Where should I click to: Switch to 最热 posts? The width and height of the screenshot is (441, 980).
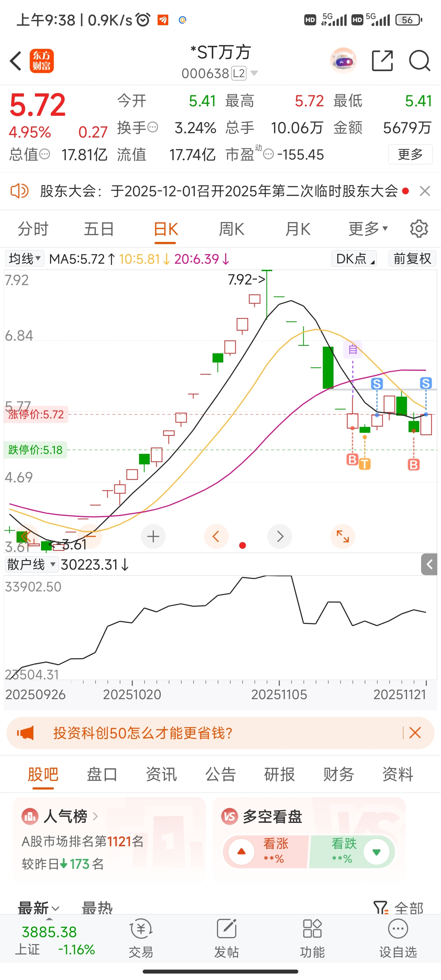97,908
